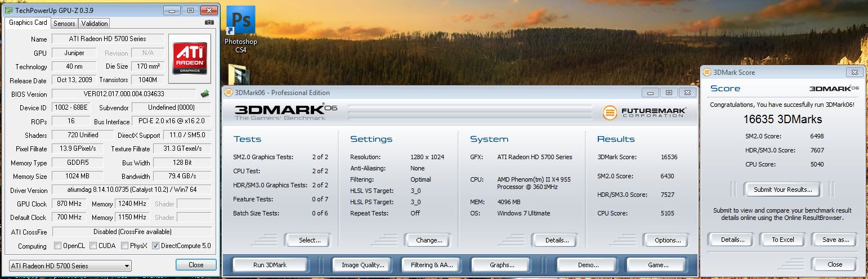This screenshot has height=279, width=868.
Task: Click the ATI Radeon logo in GPU-Z
Action: 190,60
